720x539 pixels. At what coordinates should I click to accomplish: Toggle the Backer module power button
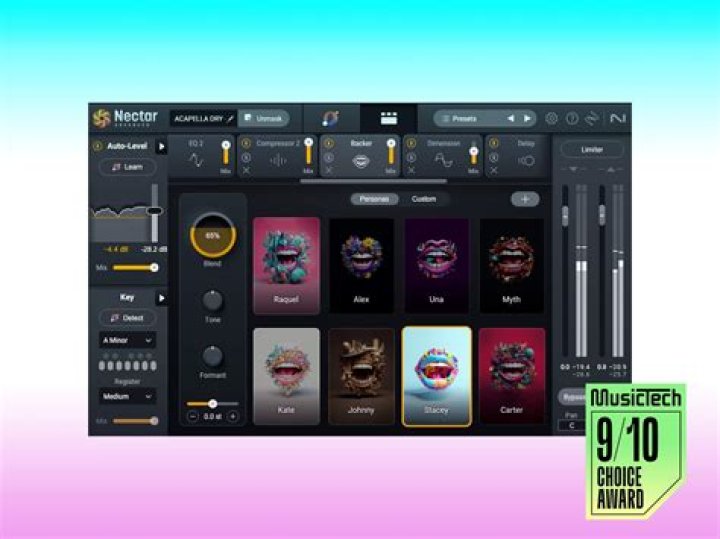tap(329, 143)
